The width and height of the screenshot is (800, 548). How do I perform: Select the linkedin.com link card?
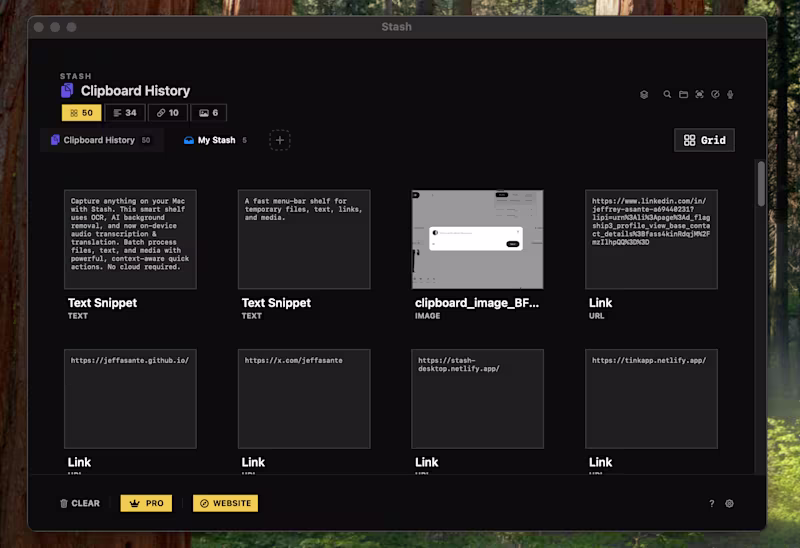(651, 239)
